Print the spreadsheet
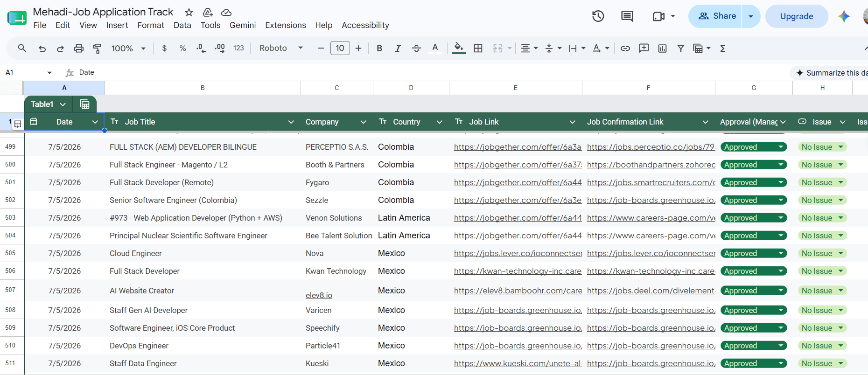The image size is (868, 375). pos(79,48)
